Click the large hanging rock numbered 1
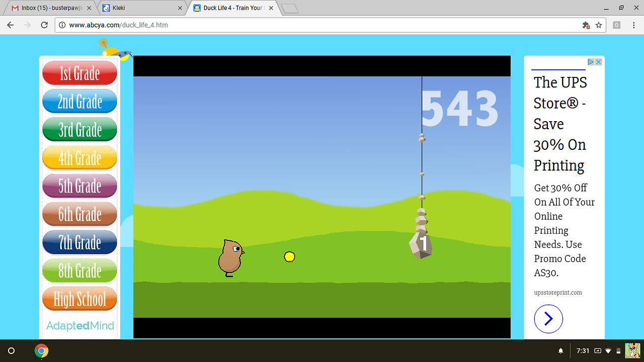The image size is (644, 362). pyautogui.click(x=421, y=245)
